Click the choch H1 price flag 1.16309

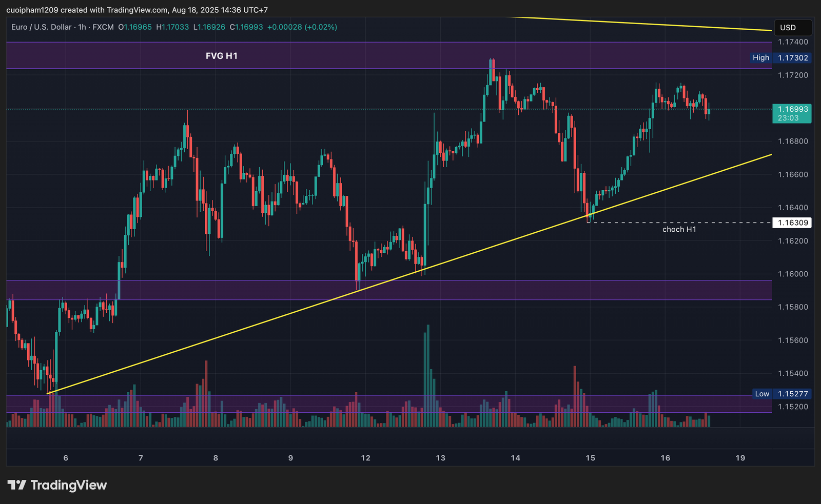click(791, 223)
